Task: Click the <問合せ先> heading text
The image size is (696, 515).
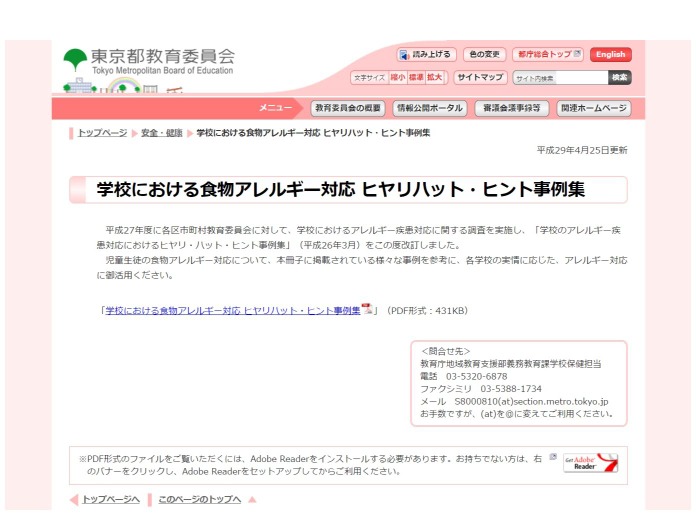Action: coord(445,352)
